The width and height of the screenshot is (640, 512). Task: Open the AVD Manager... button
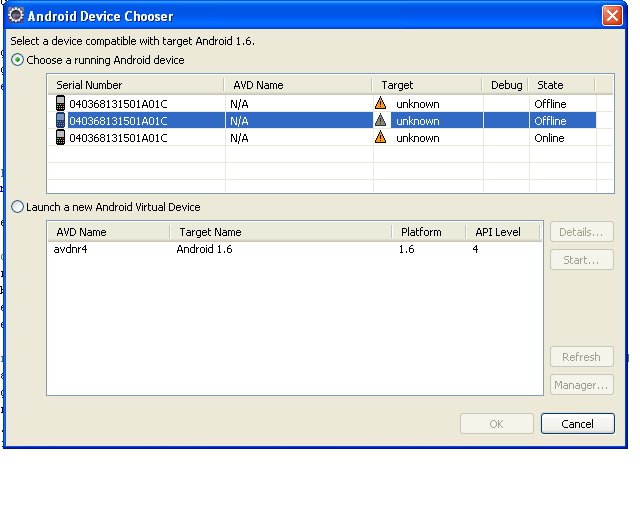582,385
